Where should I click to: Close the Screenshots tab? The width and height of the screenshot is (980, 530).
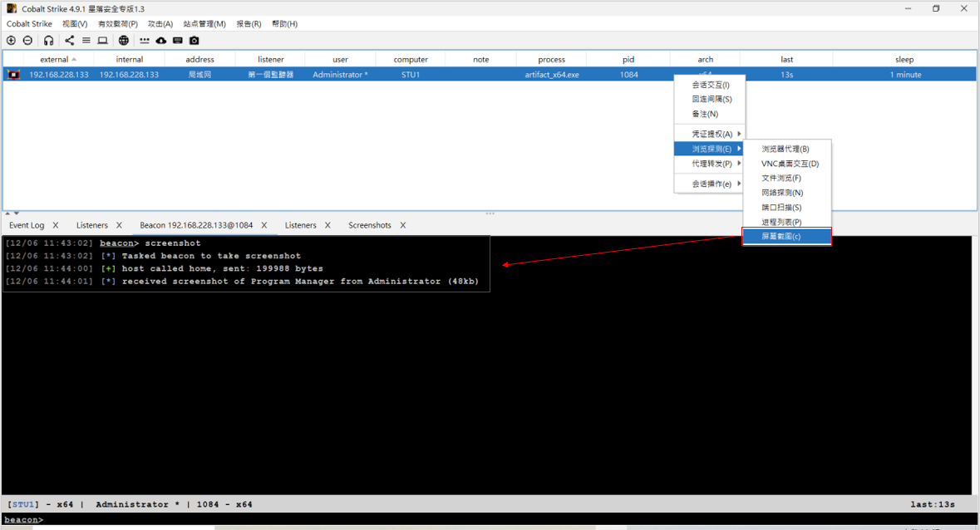tap(403, 225)
